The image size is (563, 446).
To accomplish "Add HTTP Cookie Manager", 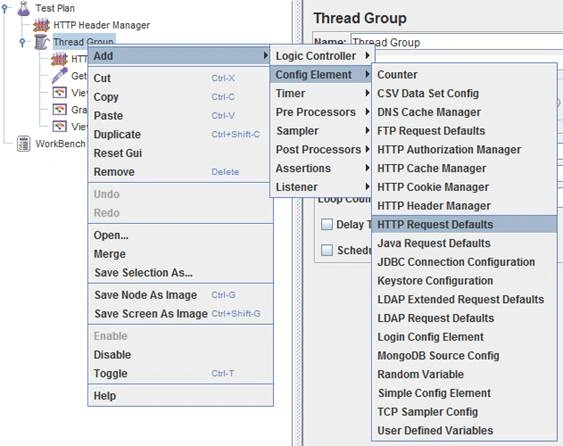I will [464, 187].
